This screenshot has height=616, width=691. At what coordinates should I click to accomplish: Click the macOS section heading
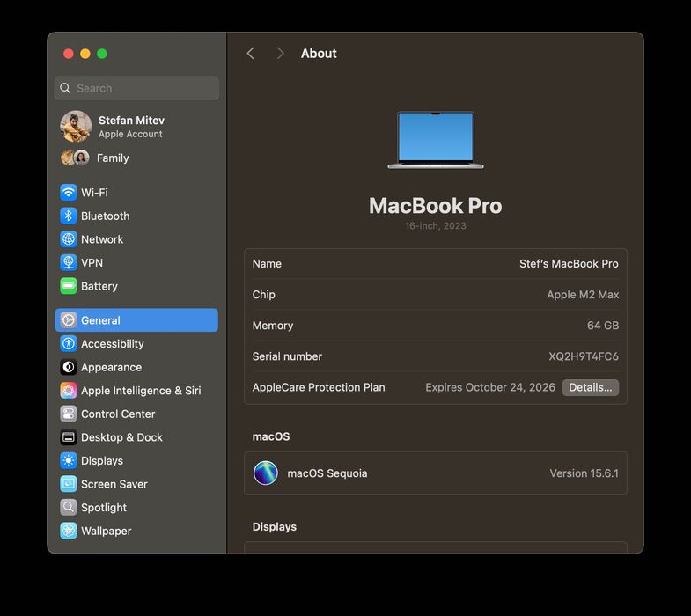click(270, 436)
